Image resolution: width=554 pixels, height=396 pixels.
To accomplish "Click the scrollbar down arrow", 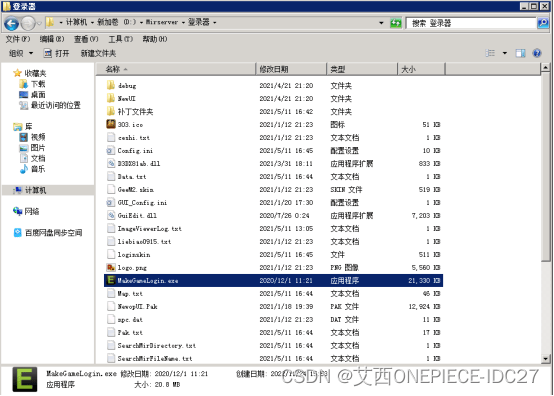I will [546, 359].
